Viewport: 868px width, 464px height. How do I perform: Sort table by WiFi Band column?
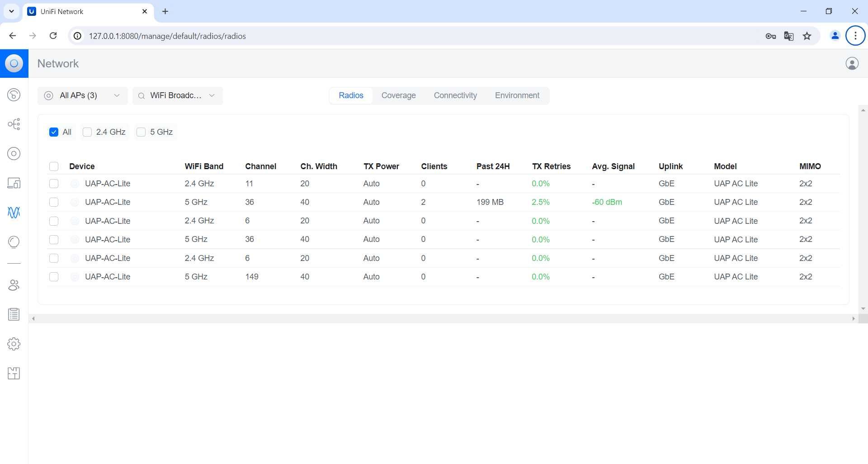pyautogui.click(x=204, y=166)
